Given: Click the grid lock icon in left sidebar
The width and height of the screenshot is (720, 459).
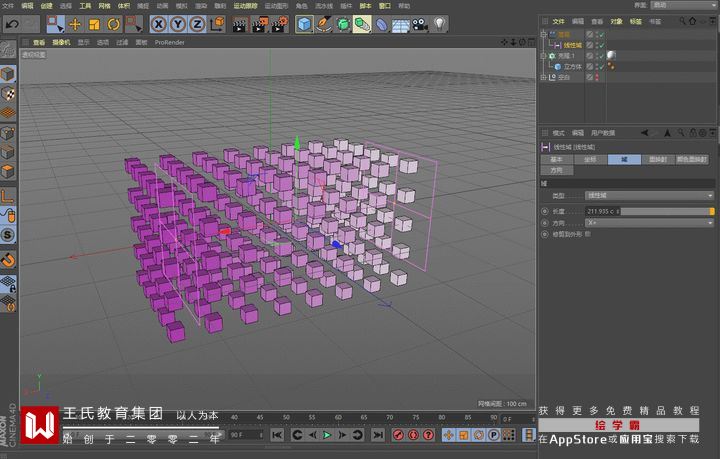Looking at the screenshot, I should point(8,285).
